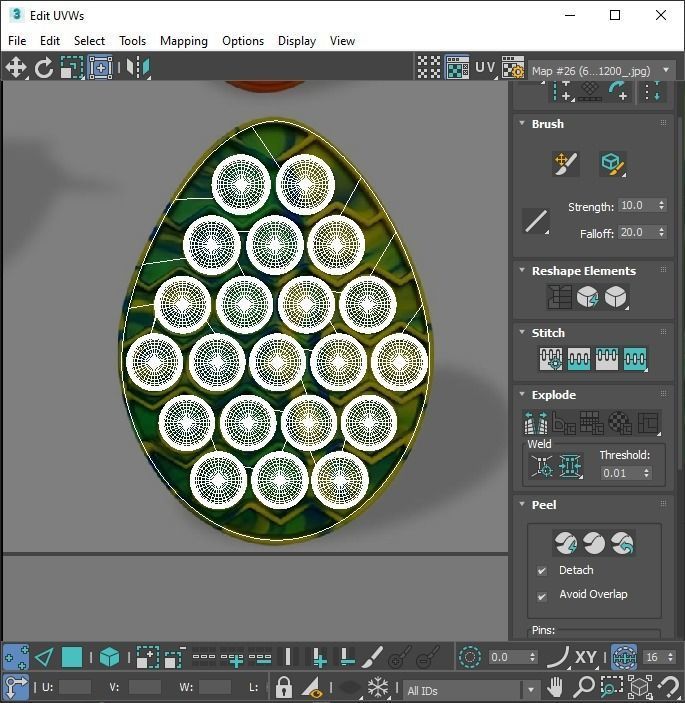
Task: Click the Quick Peel icon
Action: (565, 543)
